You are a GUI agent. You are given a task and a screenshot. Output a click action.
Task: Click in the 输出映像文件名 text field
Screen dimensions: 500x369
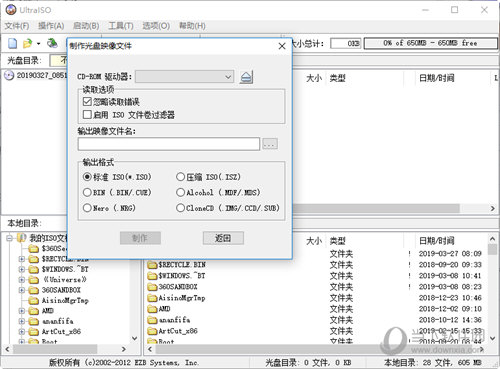click(x=169, y=144)
